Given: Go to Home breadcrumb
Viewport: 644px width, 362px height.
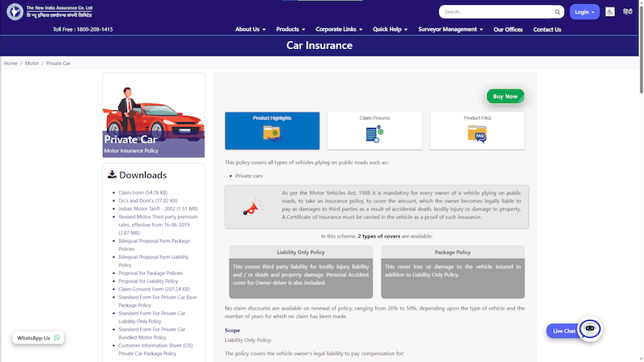Looking at the screenshot, I should tap(10, 64).
